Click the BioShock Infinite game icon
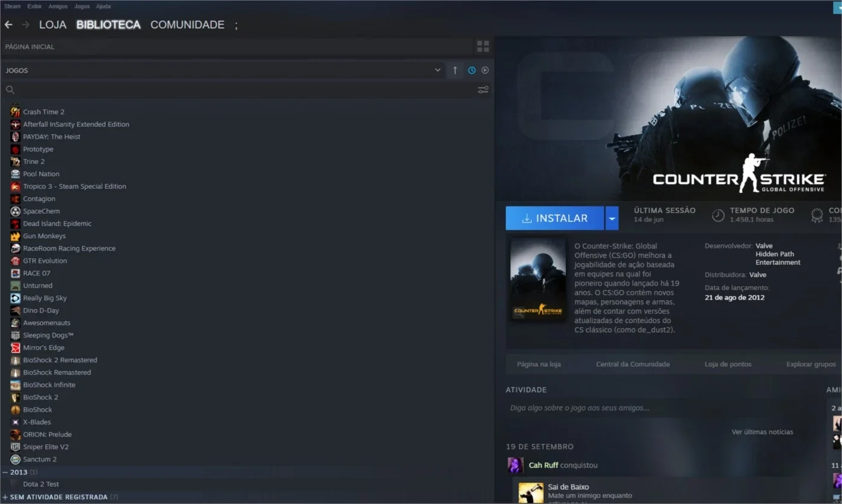This screenshot has height=504, width=842. click(x=16, y=385)
